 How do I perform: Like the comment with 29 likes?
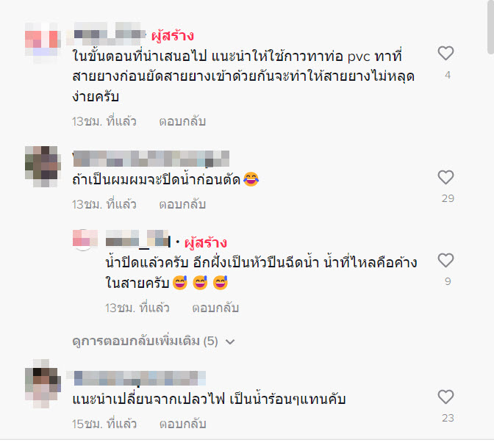click(x=445, y=177)
